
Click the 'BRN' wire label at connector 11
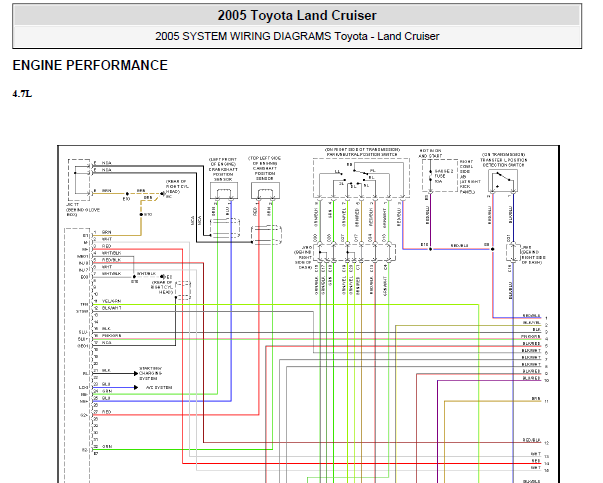[x=536, y=399]
